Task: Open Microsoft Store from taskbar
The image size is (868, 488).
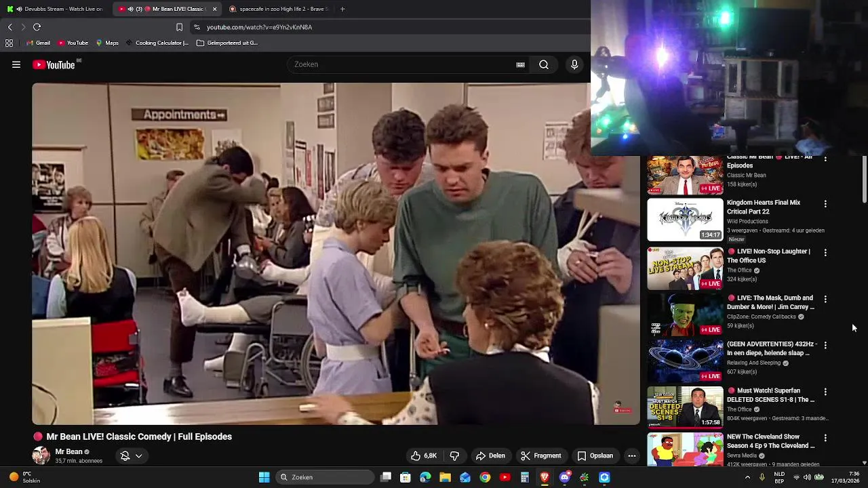Action: pyautogui.click(x=406, y=477)
